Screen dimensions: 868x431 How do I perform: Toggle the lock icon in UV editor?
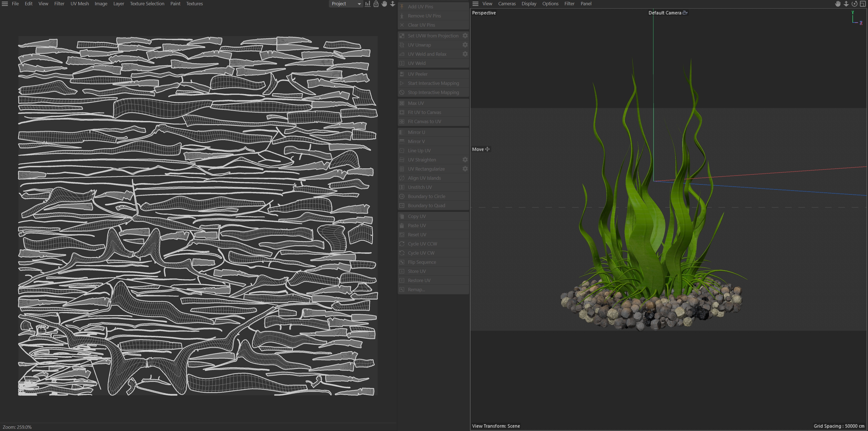[376, 4]
